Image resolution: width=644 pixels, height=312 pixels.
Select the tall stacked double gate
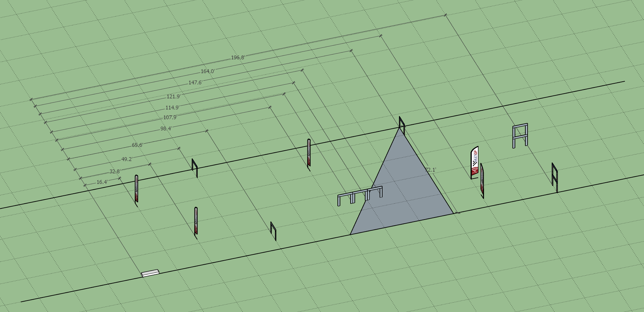[x=520, y=135]
